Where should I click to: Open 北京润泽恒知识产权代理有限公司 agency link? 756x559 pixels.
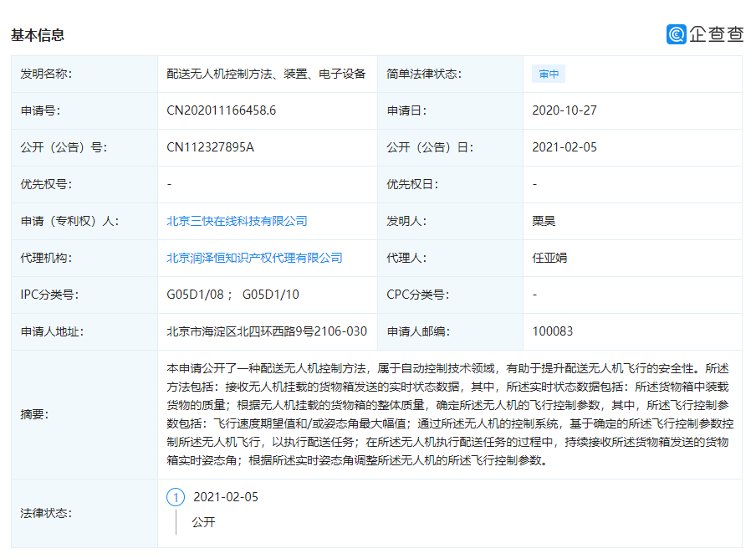pyautogui.click(x=254, y=258)
